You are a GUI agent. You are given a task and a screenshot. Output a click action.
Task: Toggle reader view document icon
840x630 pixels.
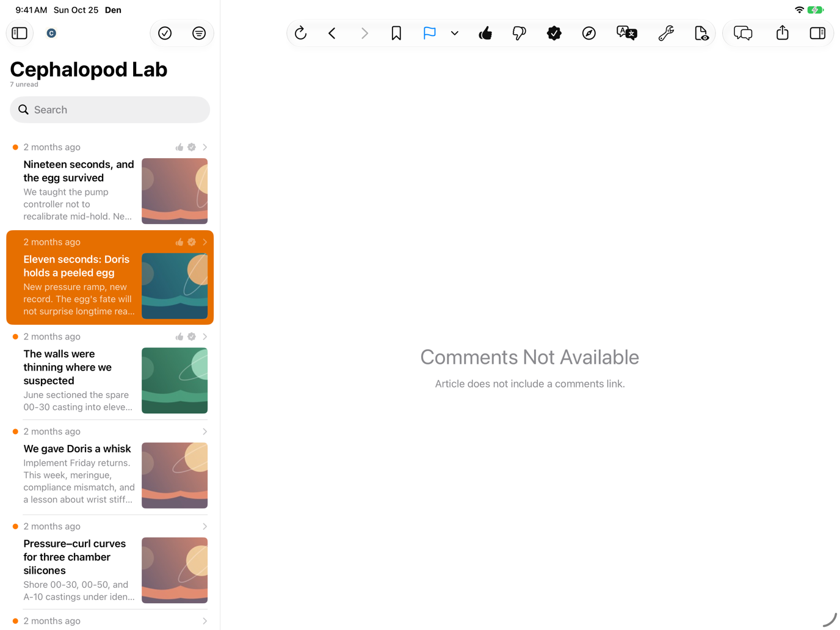coord(701,33)
